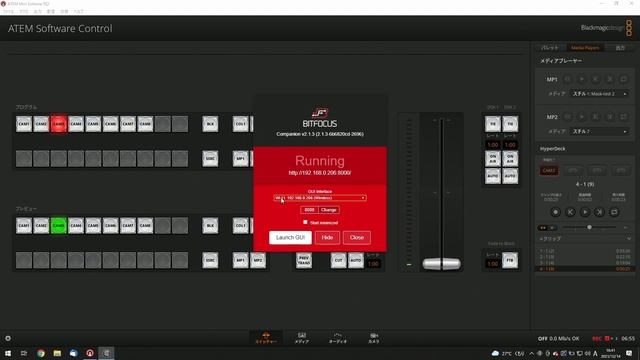Screen dimensions: 640x360
Task: Toggle the FTB fade to black button
Action: click(x=510, y=260)
